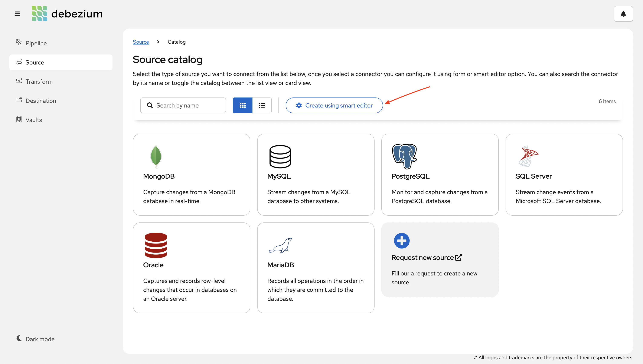
Task: Click the logos and trademarks footer note
Action: point(553,357)
